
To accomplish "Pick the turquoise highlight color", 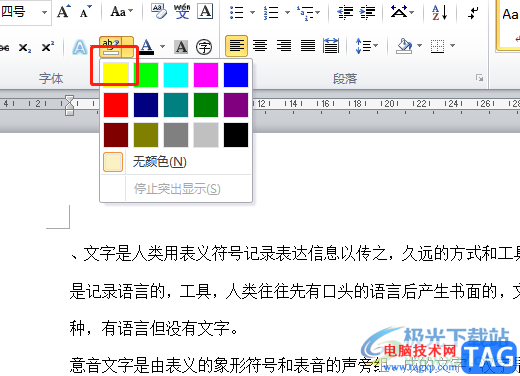I will [176, 75].
